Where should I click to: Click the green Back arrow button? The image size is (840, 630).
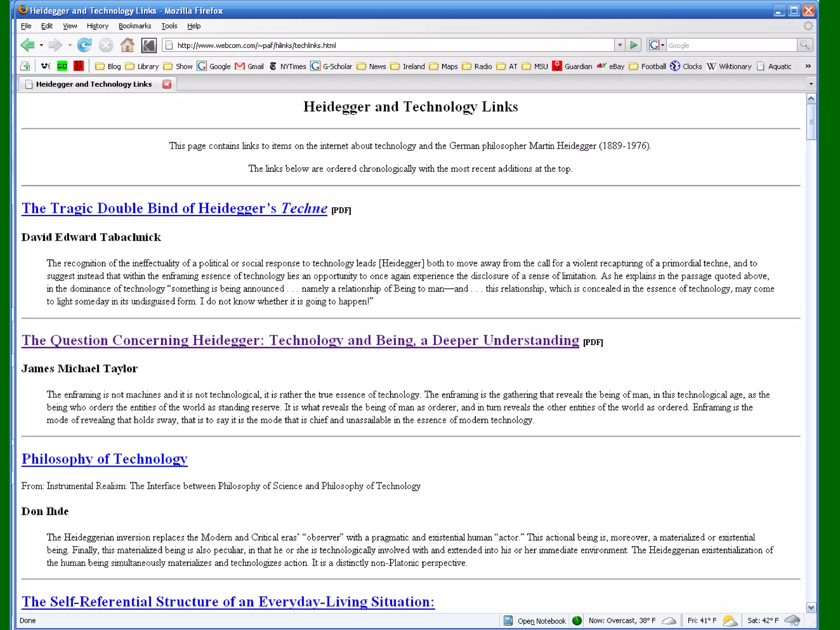28,45
